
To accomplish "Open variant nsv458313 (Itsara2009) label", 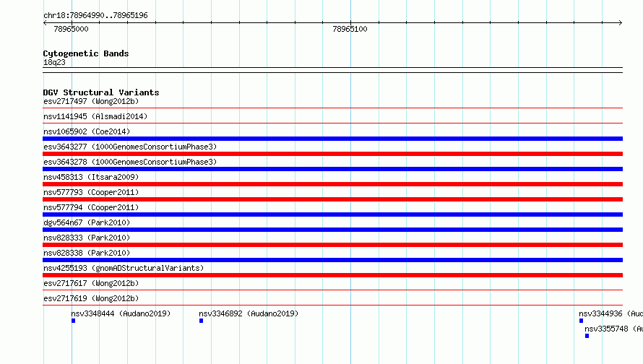I will pyautogui.click(x=91, y=177).
